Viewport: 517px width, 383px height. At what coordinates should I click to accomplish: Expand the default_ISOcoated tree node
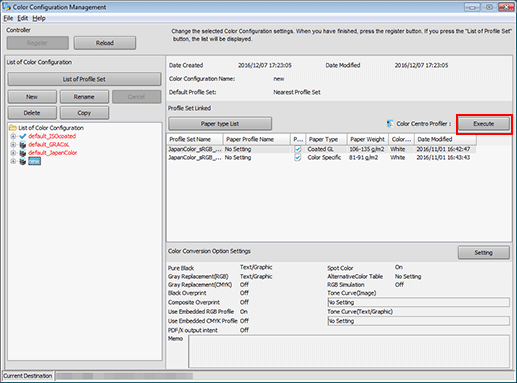point(13,136)
